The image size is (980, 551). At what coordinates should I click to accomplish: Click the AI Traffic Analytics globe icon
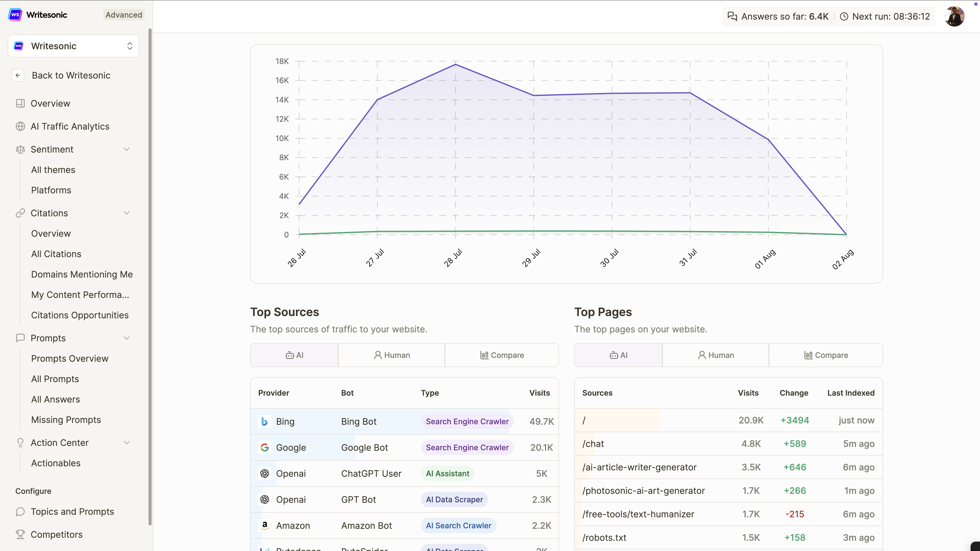click(20, 126)
